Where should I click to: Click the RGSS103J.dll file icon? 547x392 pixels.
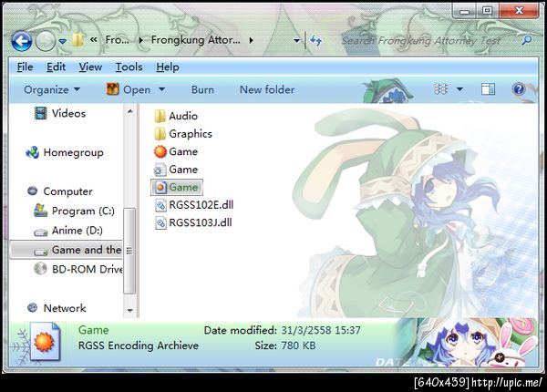coord(160,222)
